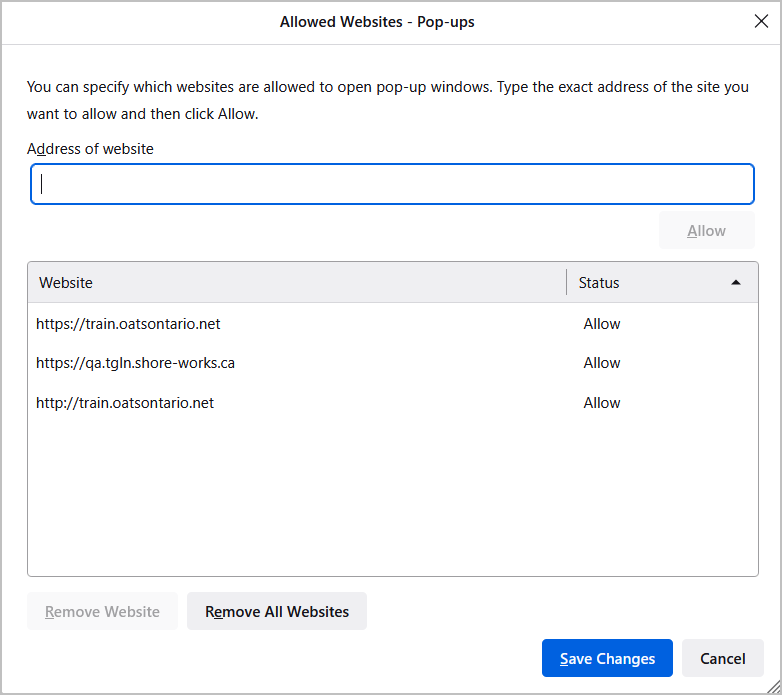Select the http://train.oatsontario.net entry
Image resolution: width=782 pixels, height=695 pixels.
pyautogui.click(x=125, y=403)
